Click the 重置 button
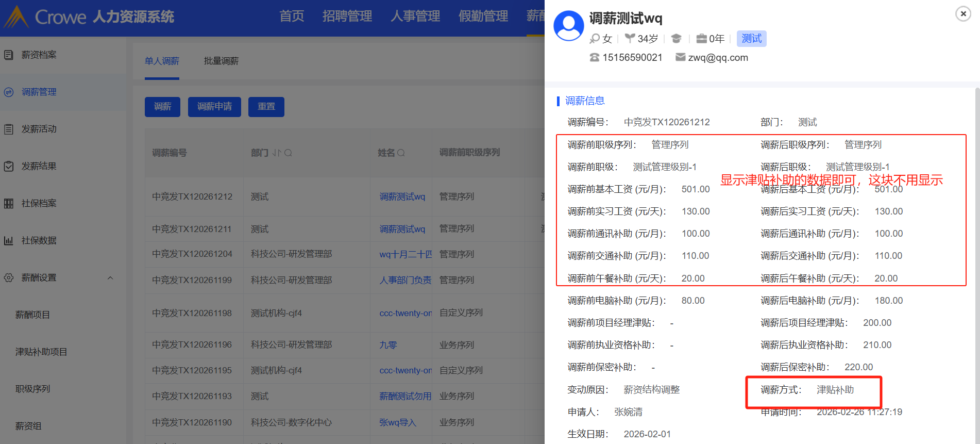Screen dimensions: 980x444 pyautogui.click(x=266, y=107)
